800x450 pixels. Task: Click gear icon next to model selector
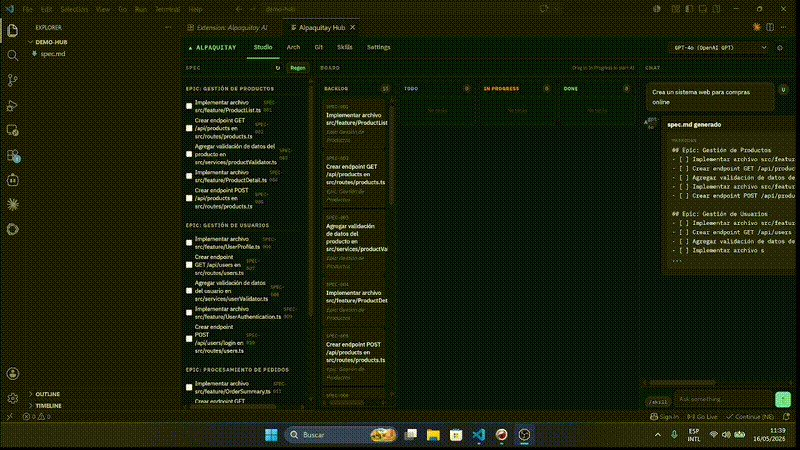(780, 48)
